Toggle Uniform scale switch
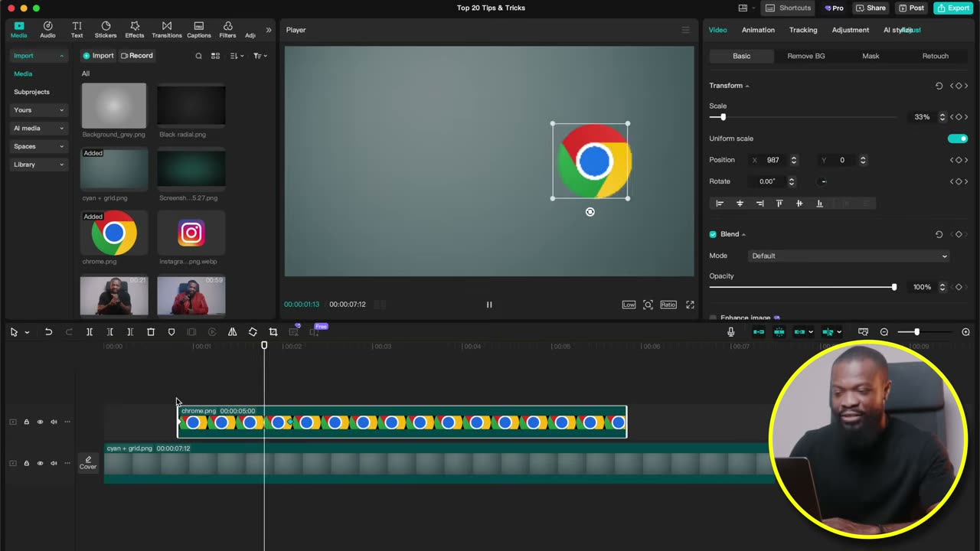 958,139
